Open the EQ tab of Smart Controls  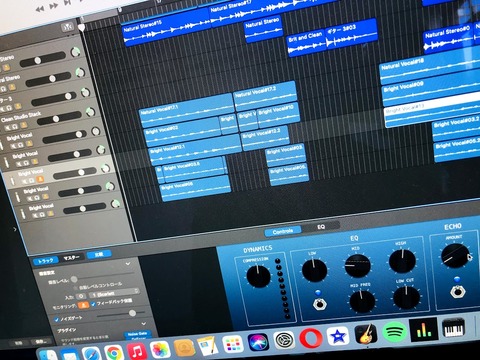pos(321,227)
